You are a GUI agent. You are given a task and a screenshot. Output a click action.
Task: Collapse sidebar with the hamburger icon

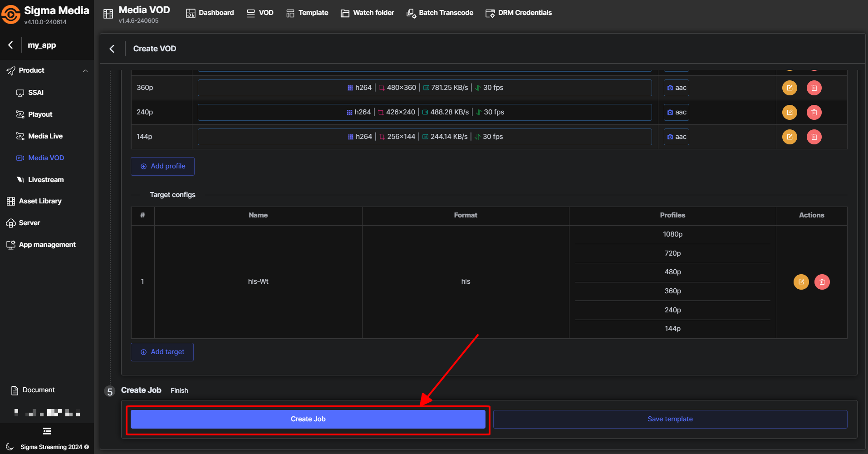[x=47, y=431]
